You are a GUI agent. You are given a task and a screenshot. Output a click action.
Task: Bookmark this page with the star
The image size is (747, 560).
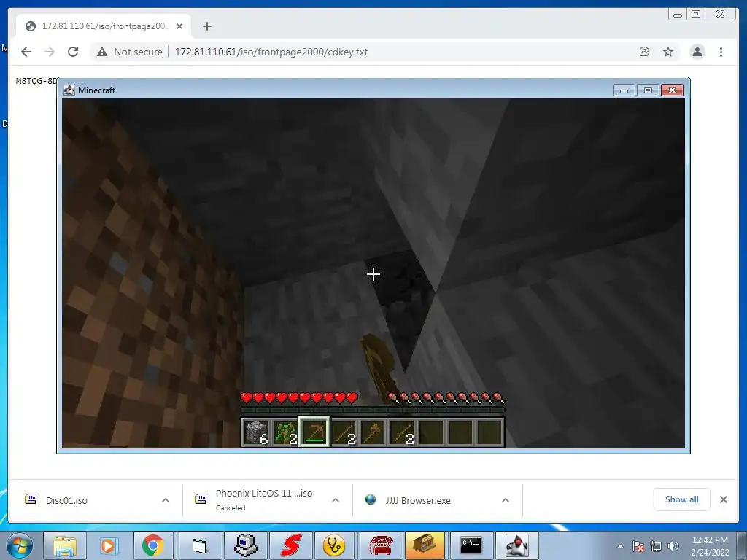(668, 52)
